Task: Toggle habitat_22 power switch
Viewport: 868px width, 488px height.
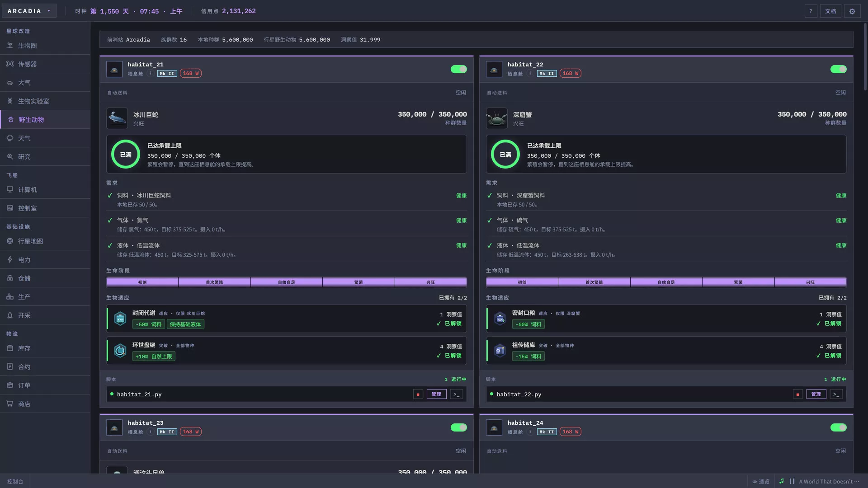Action: 839,69
